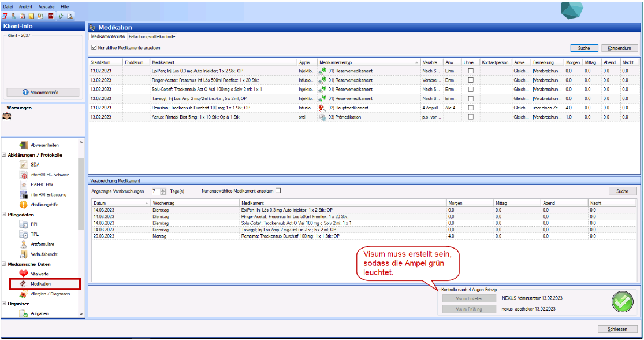Collapse the Abklärungen / Protokolle group

coord(4,155)
